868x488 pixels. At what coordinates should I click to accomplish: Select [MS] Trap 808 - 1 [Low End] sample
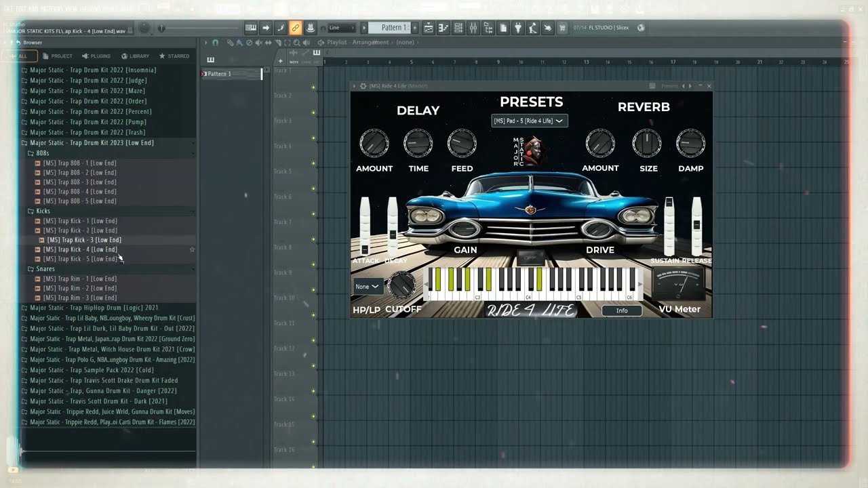(x=79, y=163)
